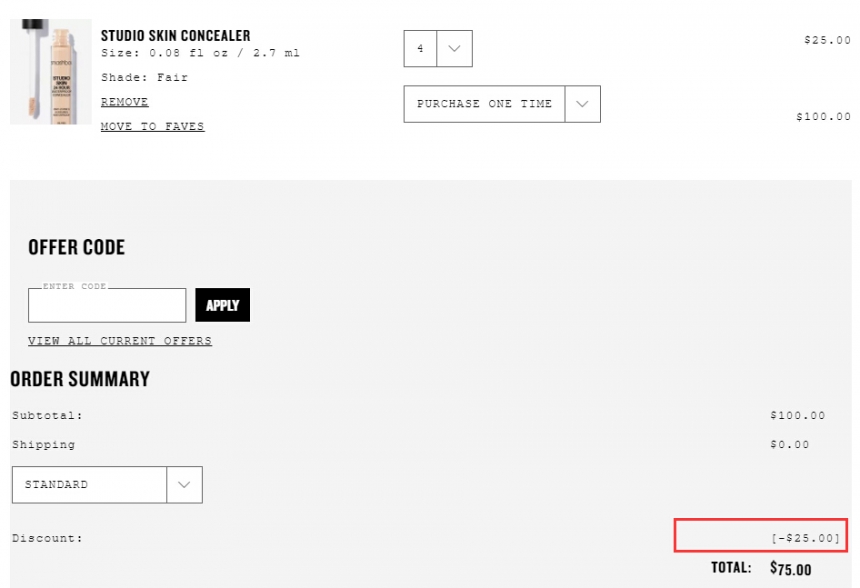Click the $75.00 order total

click(x=790, y=569)
